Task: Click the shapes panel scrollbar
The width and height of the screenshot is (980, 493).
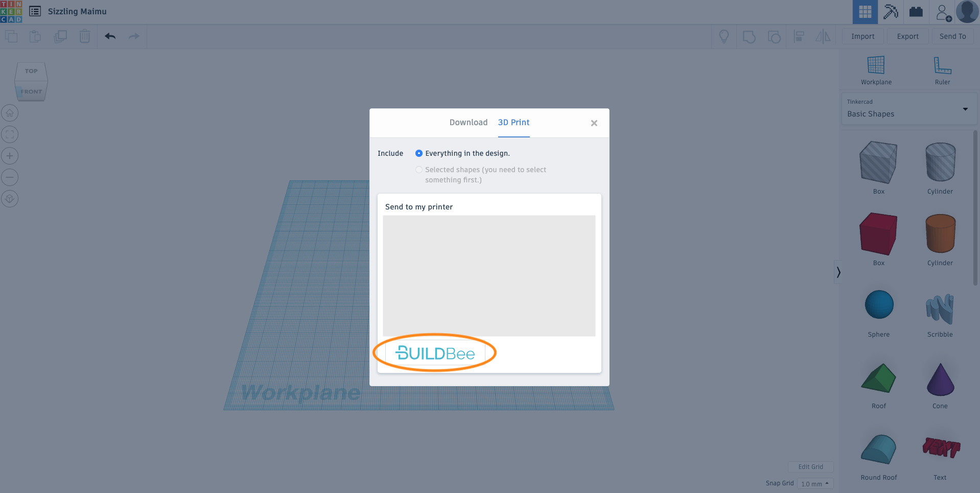Action: [x=975, y=208]
